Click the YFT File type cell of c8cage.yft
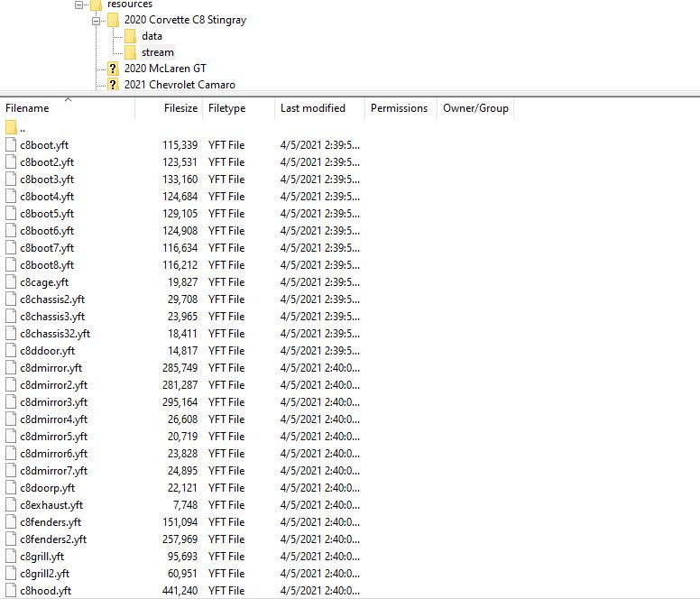This screenshot has height=599, width=700. tap(226, 282)
